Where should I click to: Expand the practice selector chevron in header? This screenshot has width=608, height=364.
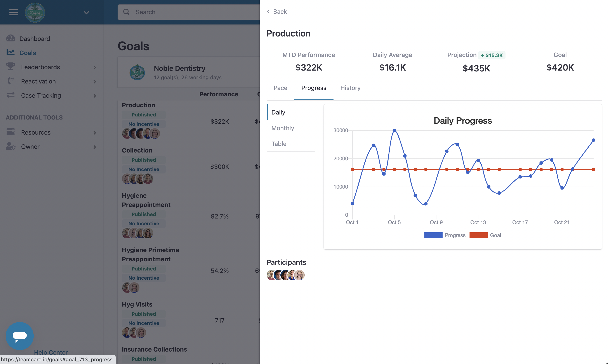86,12
